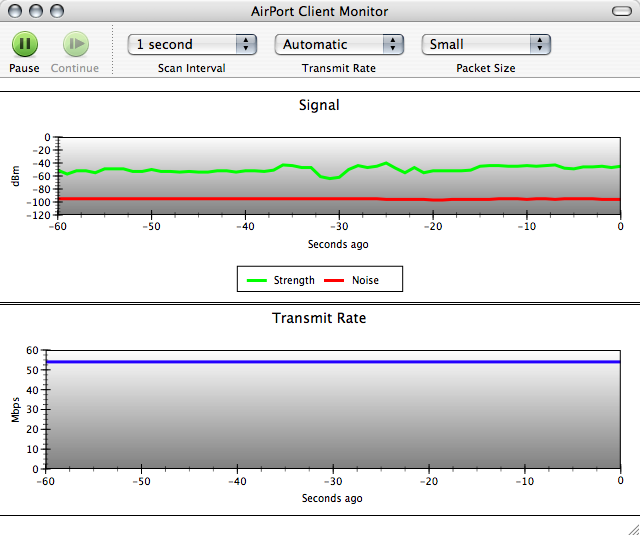Screen dimensions: 640x536
Task: Click the Scan Interval label
Action: pos(192,68)
